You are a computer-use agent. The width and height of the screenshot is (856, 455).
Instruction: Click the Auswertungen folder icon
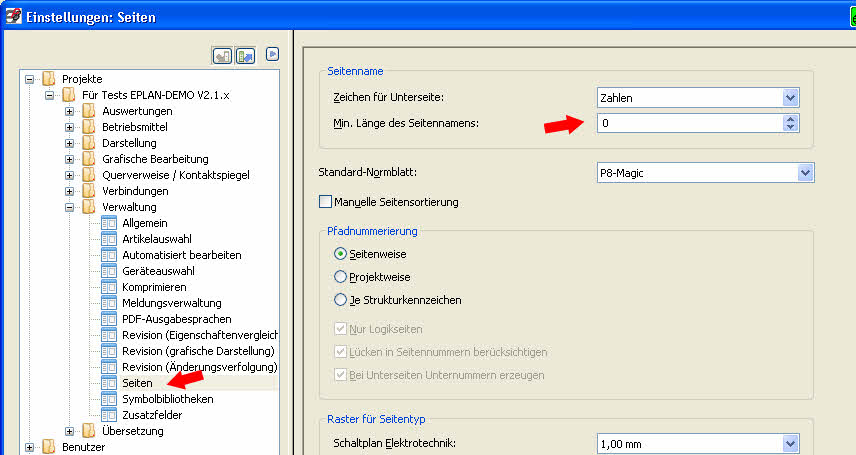(89, 111)
